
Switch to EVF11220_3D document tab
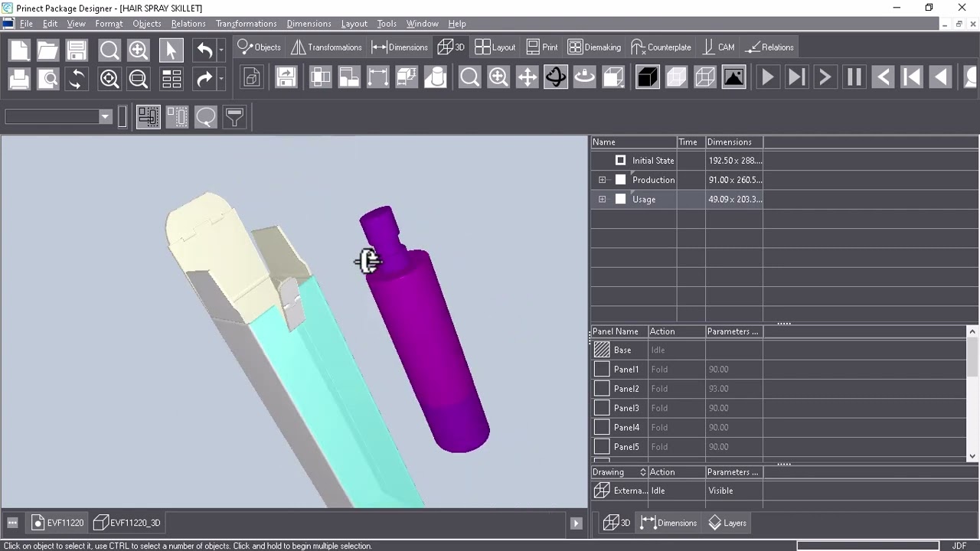coord(127,523)
